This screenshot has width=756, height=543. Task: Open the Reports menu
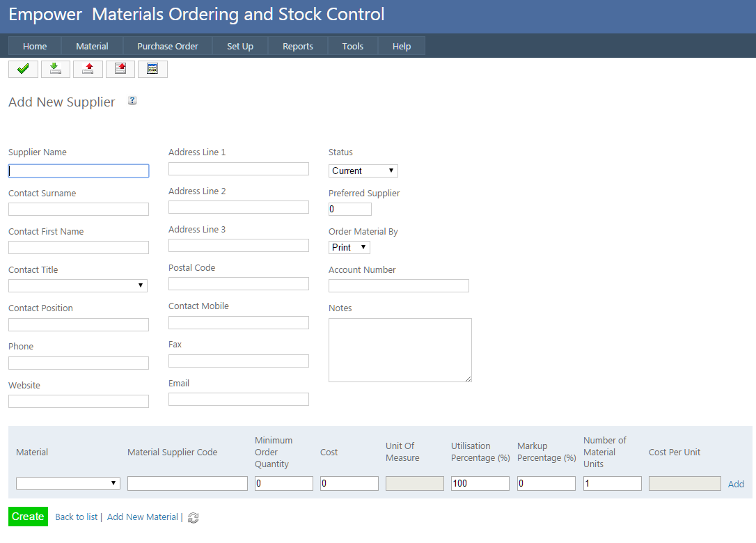[x=297, y=46]
